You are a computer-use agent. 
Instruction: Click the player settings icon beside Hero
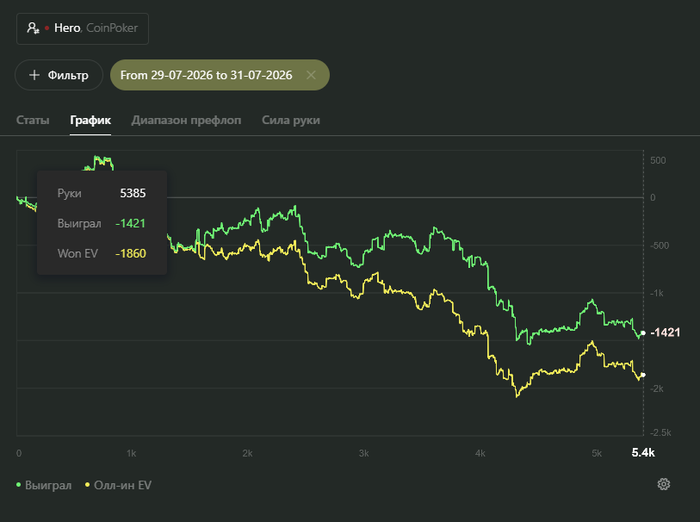pyautogui.click(x=33, y=28)
